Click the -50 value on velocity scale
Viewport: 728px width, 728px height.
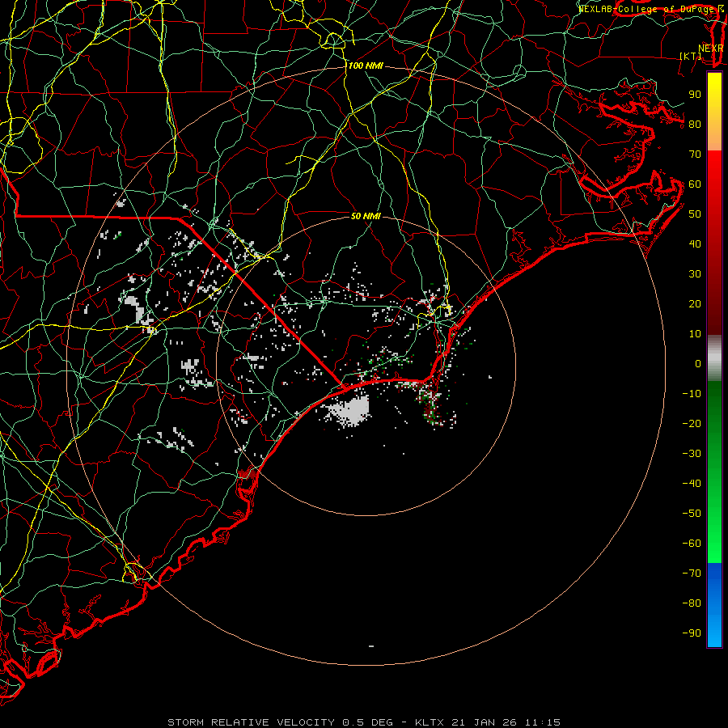(692, 514)
